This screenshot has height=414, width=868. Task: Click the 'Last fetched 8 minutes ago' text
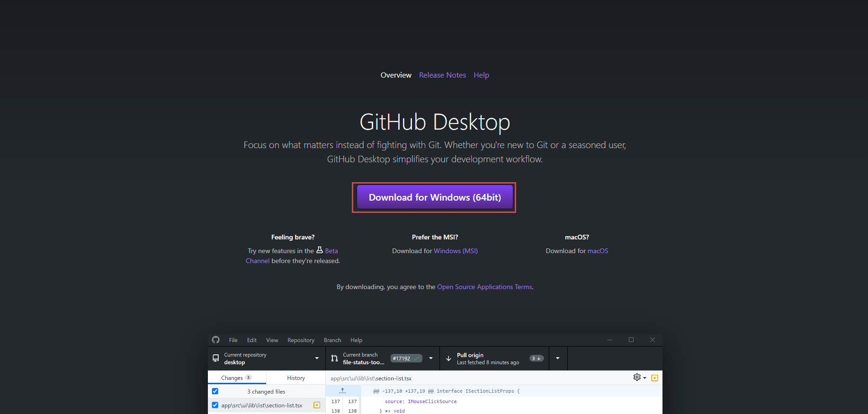488,362
